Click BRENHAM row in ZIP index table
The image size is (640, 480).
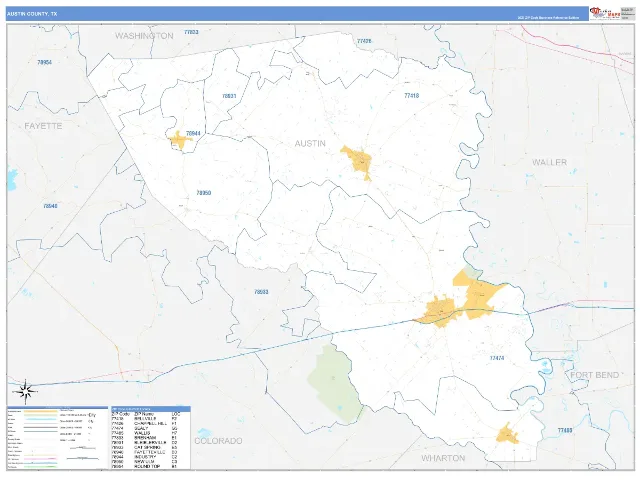tap(145, 438)
